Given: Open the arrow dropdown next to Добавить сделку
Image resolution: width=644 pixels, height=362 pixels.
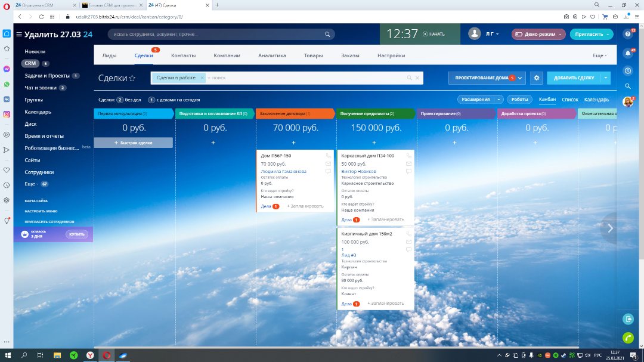Looking at the screenshot, I should pos(606,78).
